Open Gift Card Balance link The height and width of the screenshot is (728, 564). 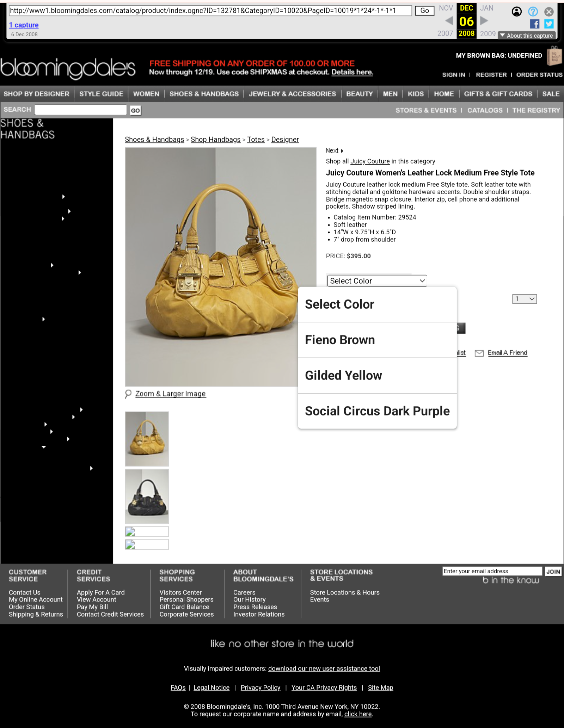click(184, 607)
